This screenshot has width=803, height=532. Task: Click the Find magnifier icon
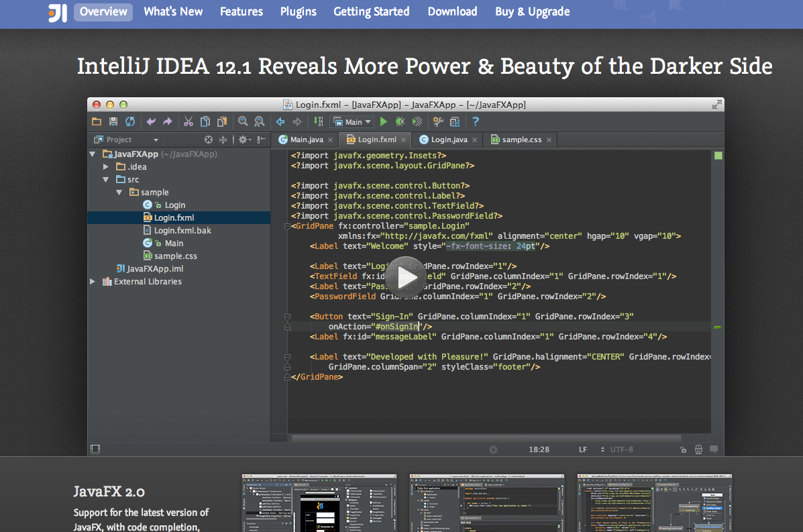click(243, 121)
